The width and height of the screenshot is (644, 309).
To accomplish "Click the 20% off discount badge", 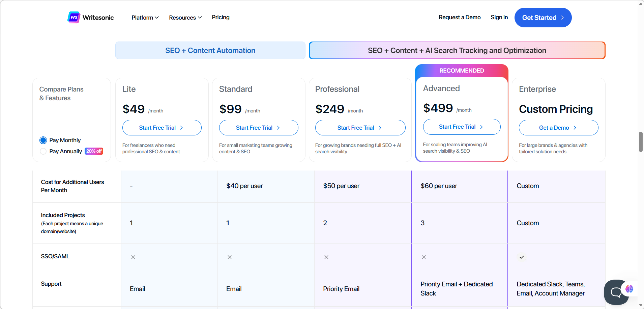I will pos(94,151).
